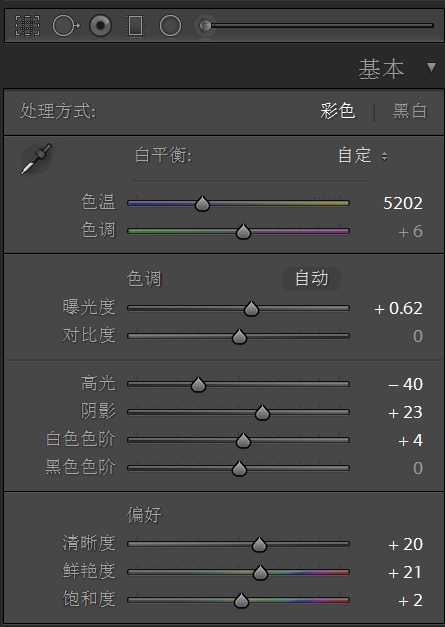Image resolution: width=445 pixels, height=627 pixels.
Task: Click the 色温 label
Action: 98,202
